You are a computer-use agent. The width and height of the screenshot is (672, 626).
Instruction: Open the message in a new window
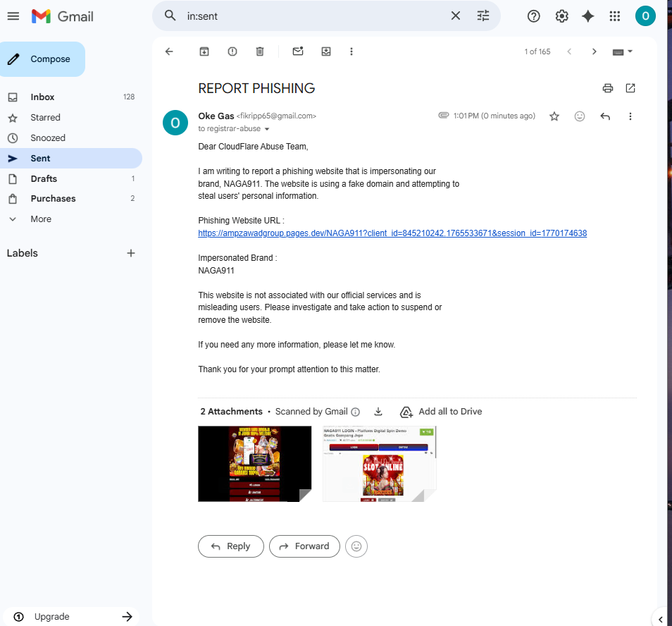(630, 88)
